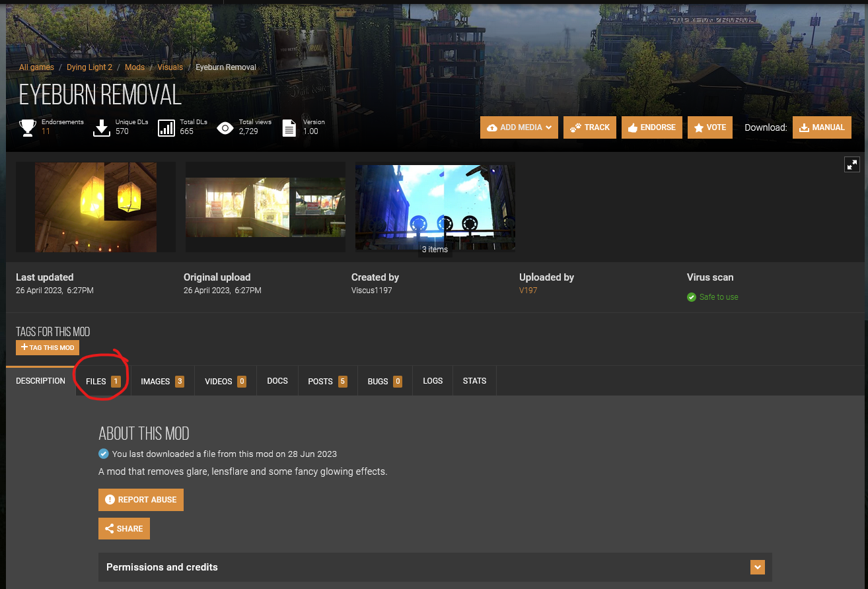Viewport: 868px width, 589px height.
Task: Click the Eyeburn Removal page title
Action: [x=100, y=95]
